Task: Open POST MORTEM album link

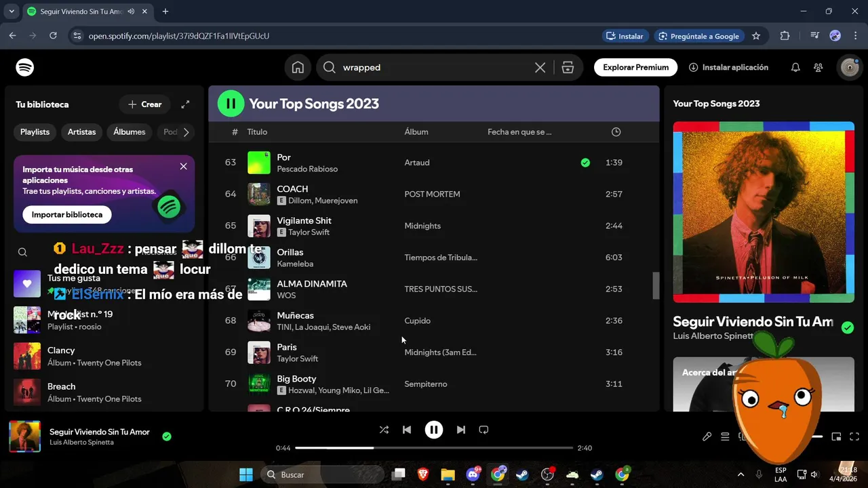Action: pyautogui.click(x=432, y=195)
